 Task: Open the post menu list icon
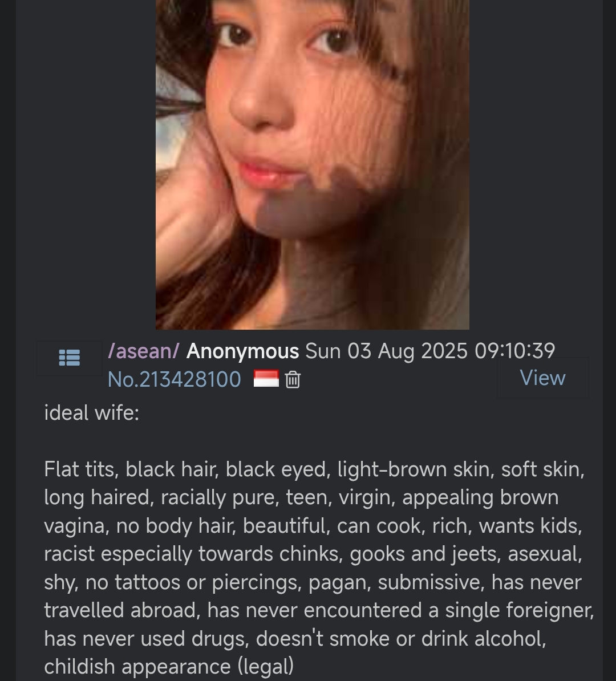(69, 358)
